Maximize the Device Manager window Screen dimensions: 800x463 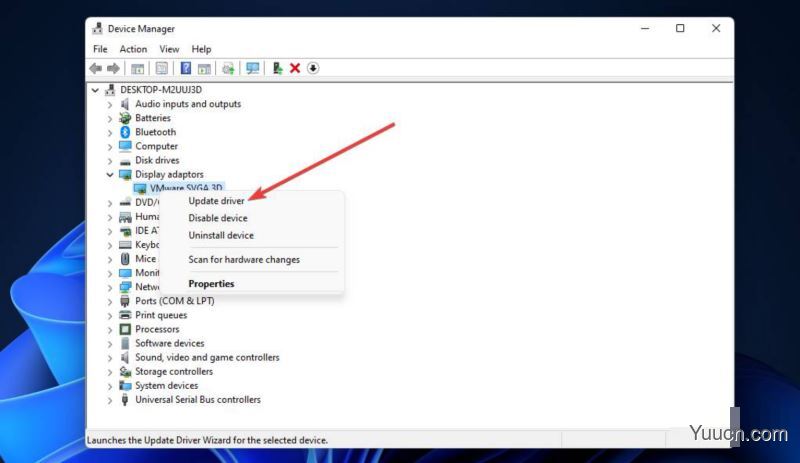(680, 29)
